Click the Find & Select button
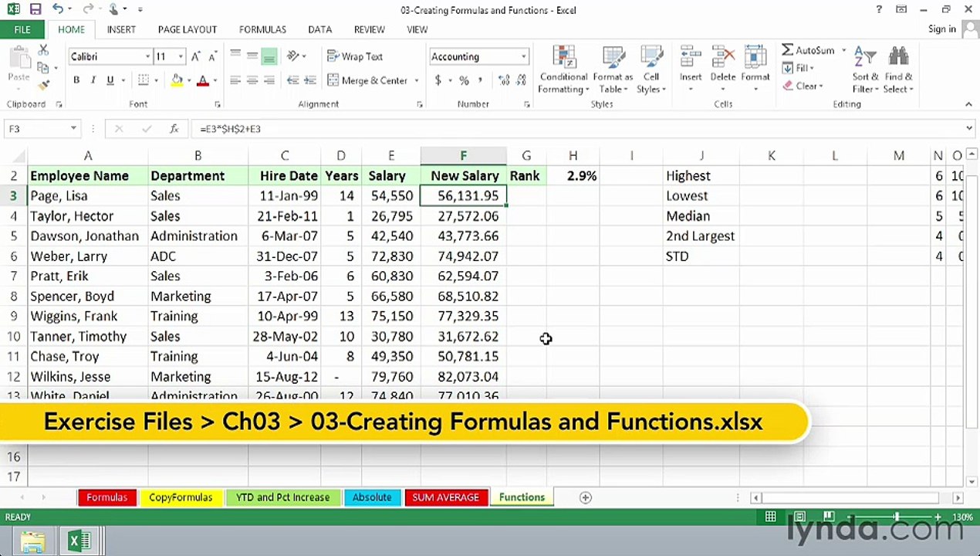980x556 pixels. click(899, 70)
